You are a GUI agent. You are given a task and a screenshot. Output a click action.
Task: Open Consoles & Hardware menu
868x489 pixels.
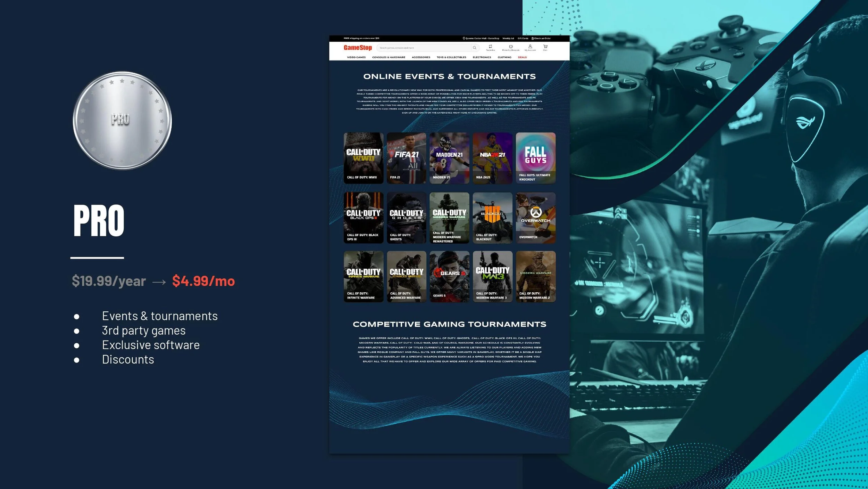pos(389,57)
